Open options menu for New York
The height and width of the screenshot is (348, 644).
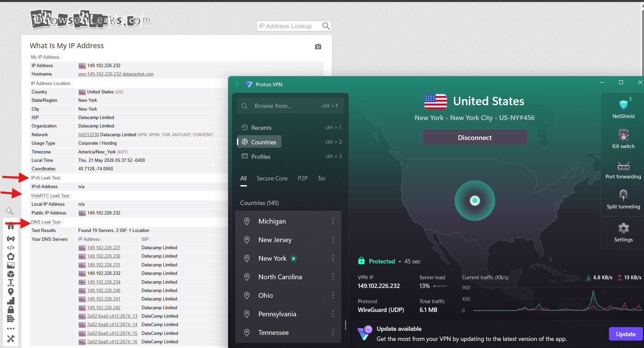(x=333, y=258)
